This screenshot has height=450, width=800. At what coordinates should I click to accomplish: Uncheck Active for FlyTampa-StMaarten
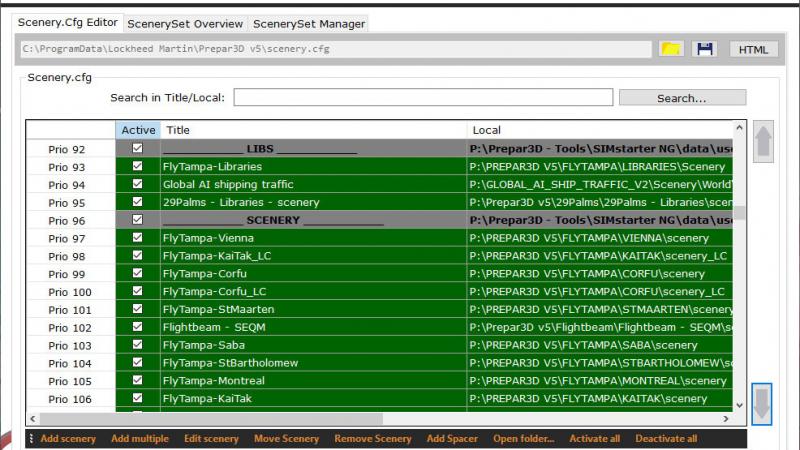(137, 309)
